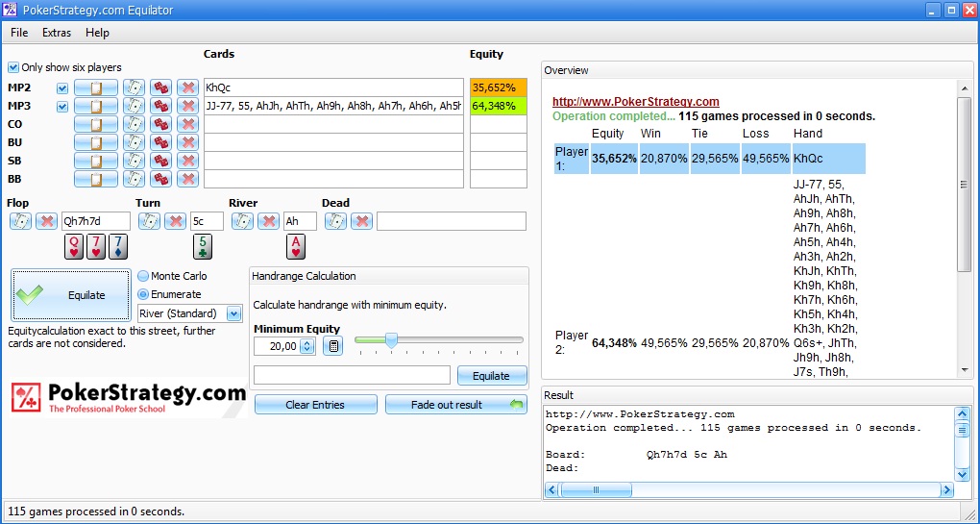Click the River field Ah
This screenshot has width=980, height=524.
[300, 221]
